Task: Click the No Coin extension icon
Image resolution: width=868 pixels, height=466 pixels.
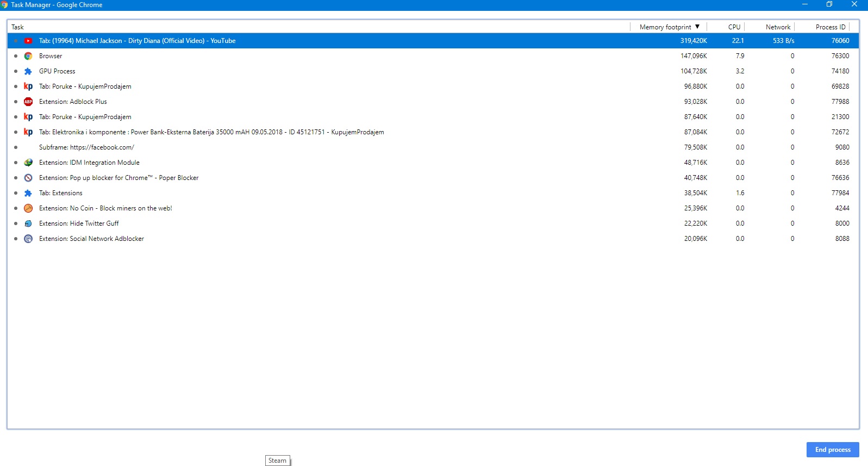Action: coord(28,208)
